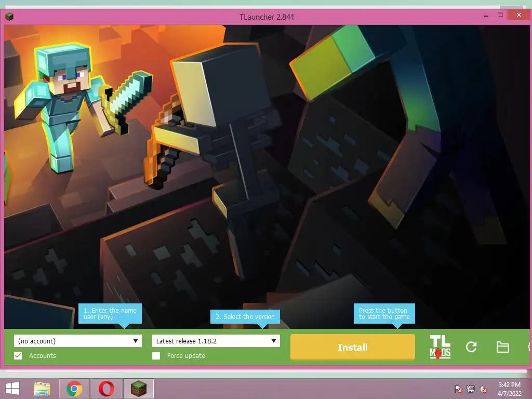This screenshot has height=399, width=532.
Task: Toggle the Accounts checkbox
Action: pos(18,355)
